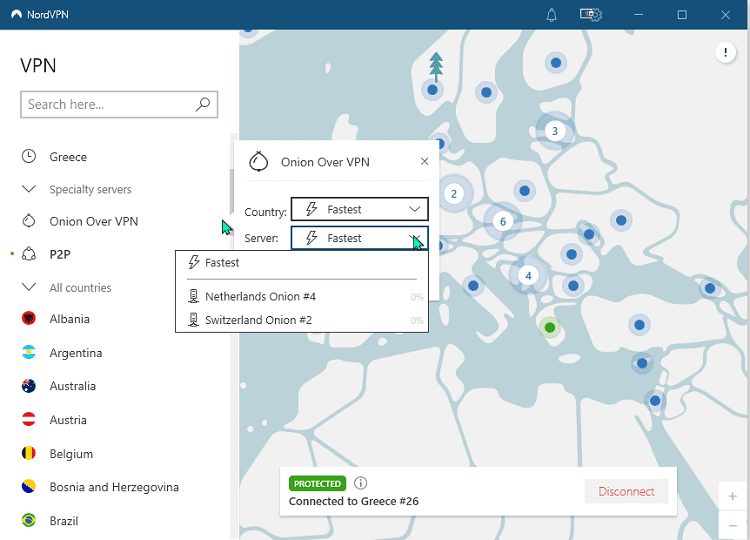This screenshot has height=540, width=750.
Task: Click the clock icon beside Greece
Action: [29, 156]
